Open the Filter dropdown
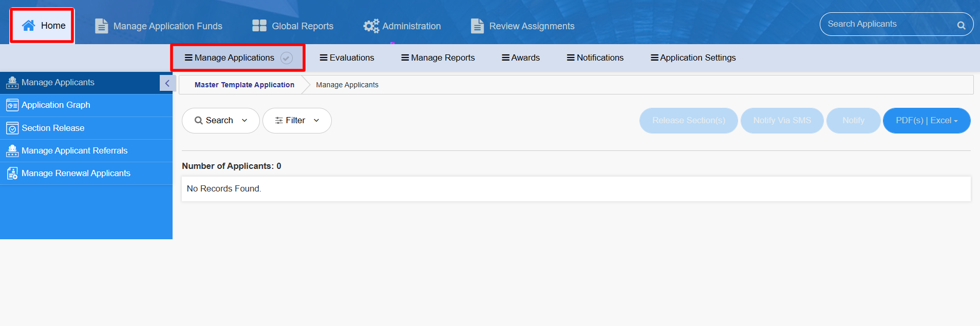 (296, 121)
